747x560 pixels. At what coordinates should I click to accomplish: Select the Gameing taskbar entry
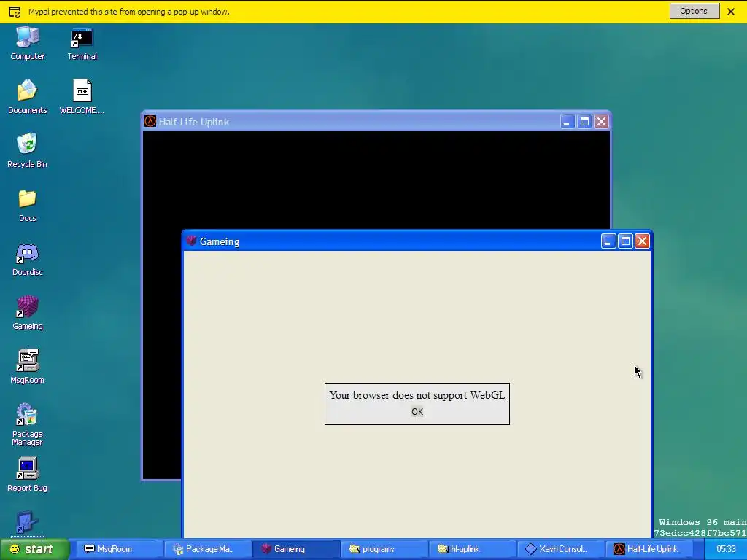pyautogui.click(x=295, y=549)
